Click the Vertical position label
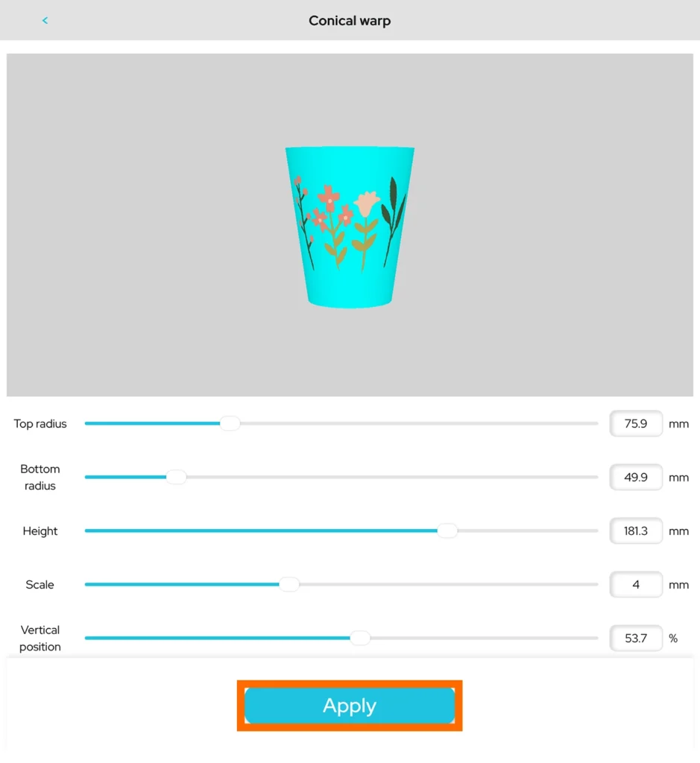Image resolution: width=700 pixels, height=763 pixels. coord(40,638)
